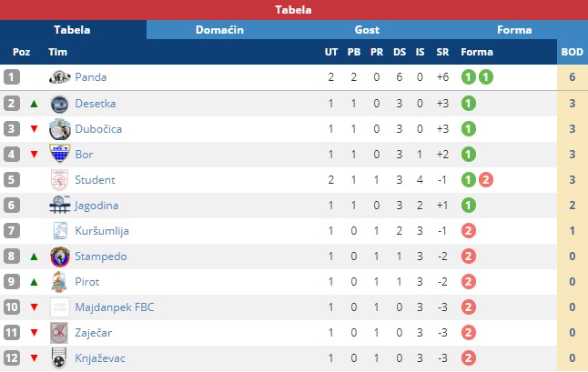
Task: Switch to the Gost tab
Action: tap(367, 30)
